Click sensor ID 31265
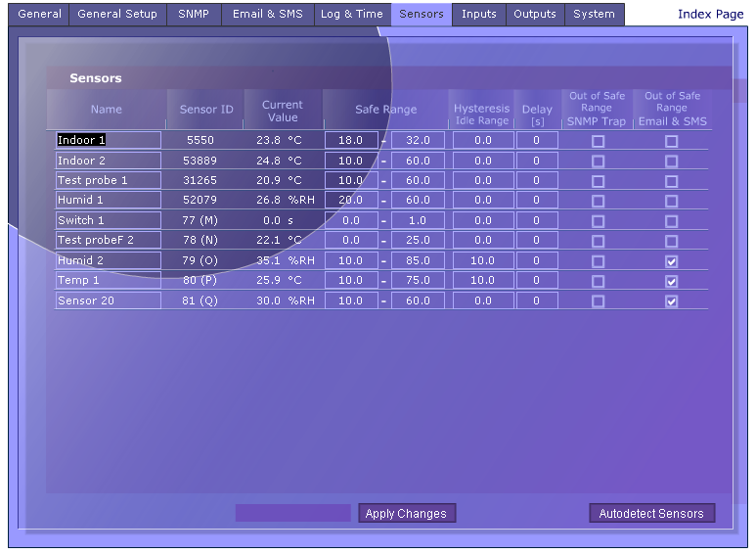The height and width of the screenshot is (554, 756). pos(200,180)
